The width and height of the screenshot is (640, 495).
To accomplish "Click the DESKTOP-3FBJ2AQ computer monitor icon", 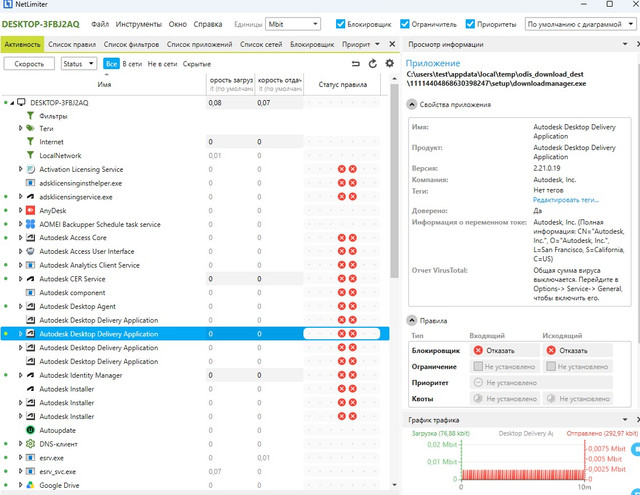I will (x=21, y=102).
